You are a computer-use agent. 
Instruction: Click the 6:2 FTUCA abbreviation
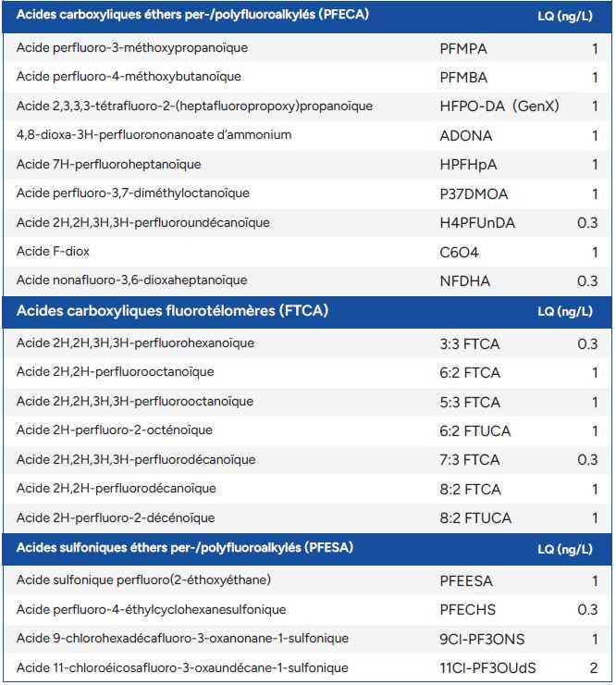pyautogui.click(x=475, y=431)
